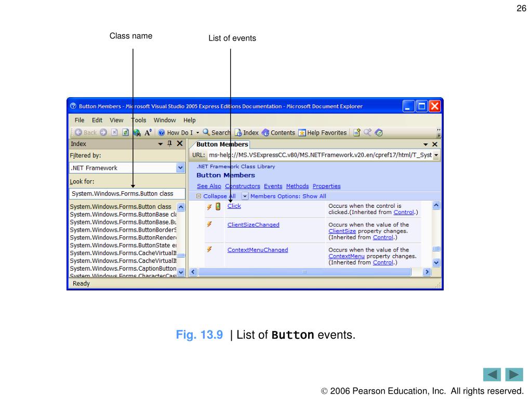532x399 pixels.
Task: Open the toolbar options overflow chevron
Action: pos(438,132)
